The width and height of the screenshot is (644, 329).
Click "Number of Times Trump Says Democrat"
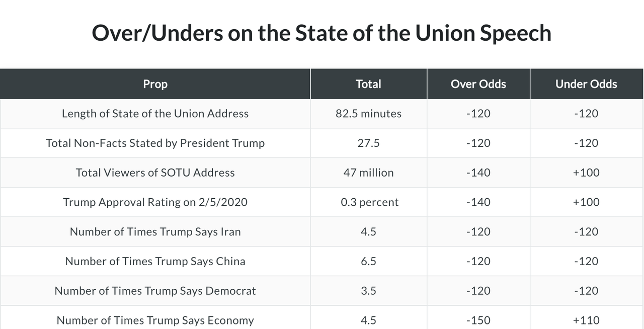[155, 291]
